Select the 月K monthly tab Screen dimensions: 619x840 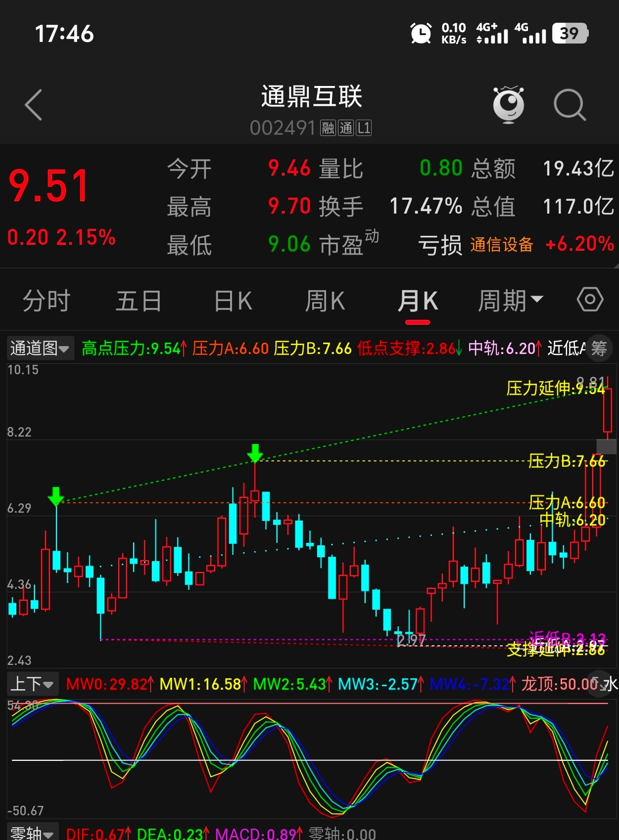pyautogui.click(x=418, y=301)
